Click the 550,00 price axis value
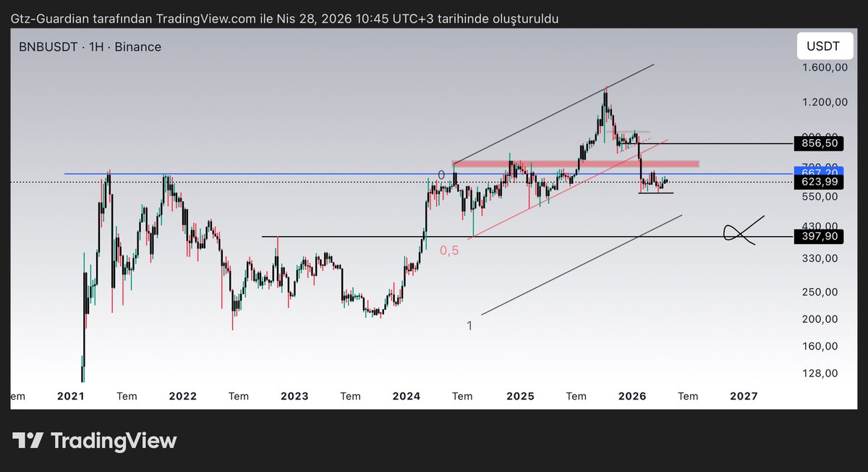 (x=820, y=196)
